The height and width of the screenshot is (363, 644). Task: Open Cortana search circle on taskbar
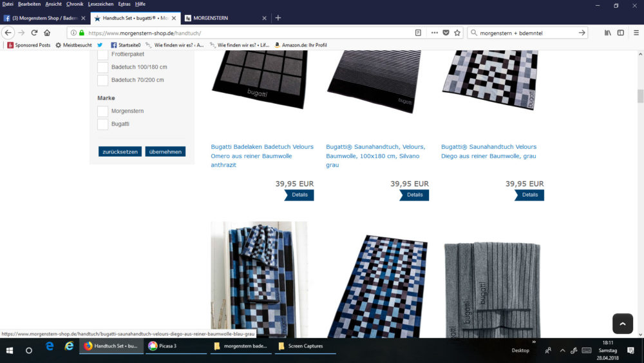tap(29, 351)
